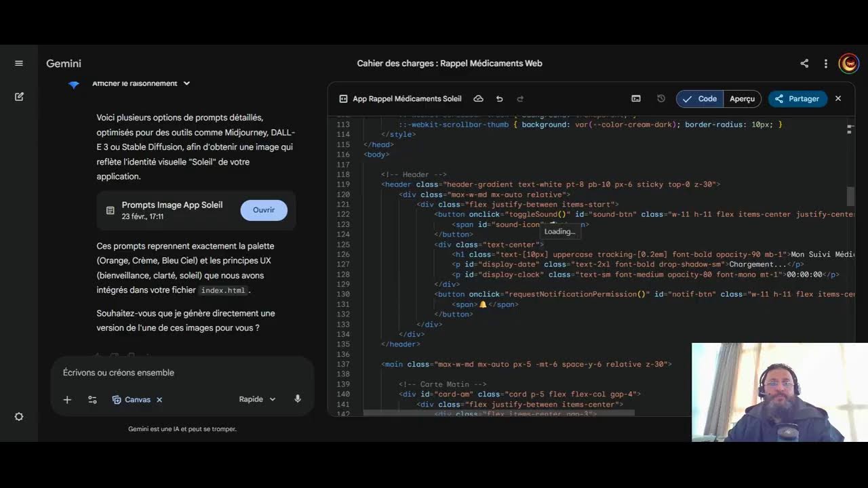Add files with the plus icon
The width and height of the screenshot is (868, 488).
(x=67, y=399)
